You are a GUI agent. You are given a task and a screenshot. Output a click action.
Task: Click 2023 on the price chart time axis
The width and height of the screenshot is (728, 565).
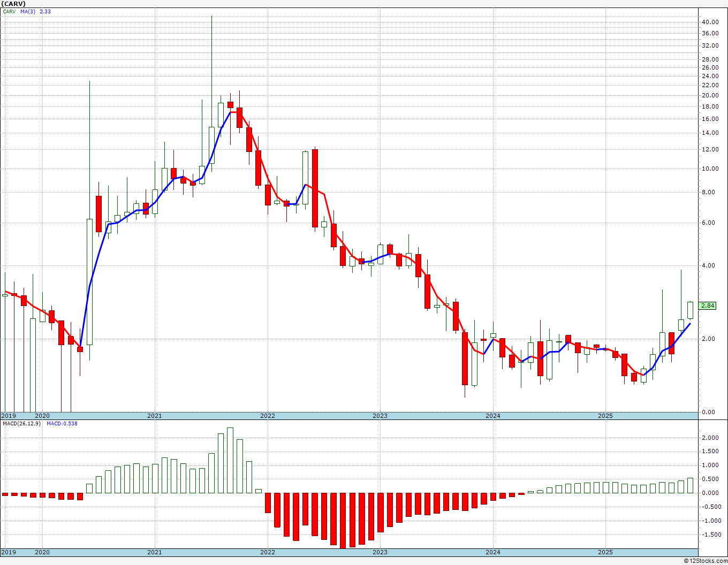click(x=380, y=416)
